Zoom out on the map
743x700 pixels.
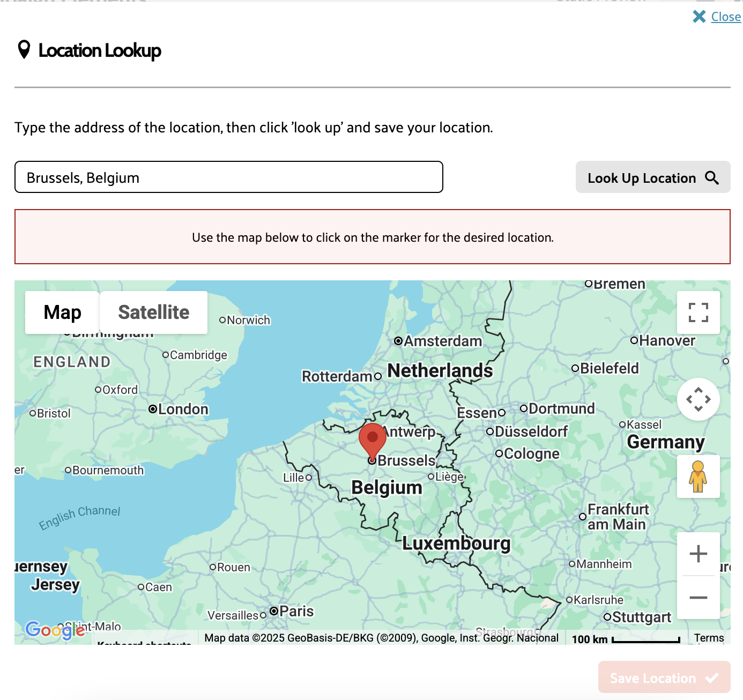pos(698,598)
